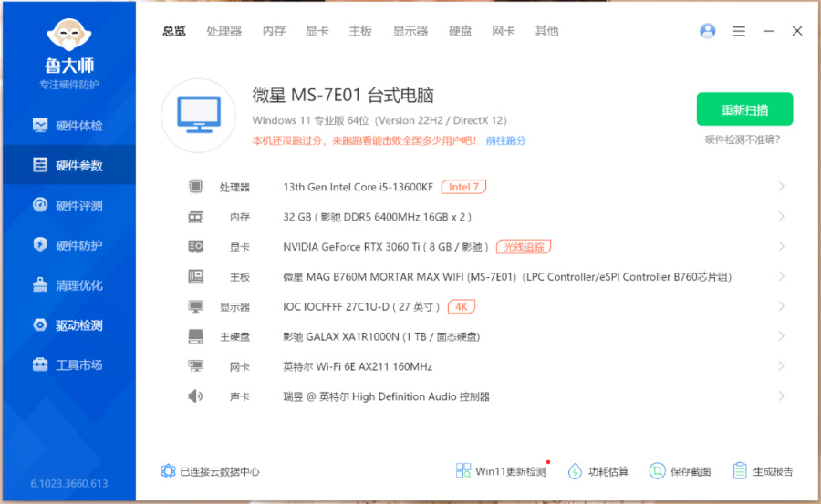Click the display monitor row icon
The height and width of the screenshot is (504, 821).
195,306
